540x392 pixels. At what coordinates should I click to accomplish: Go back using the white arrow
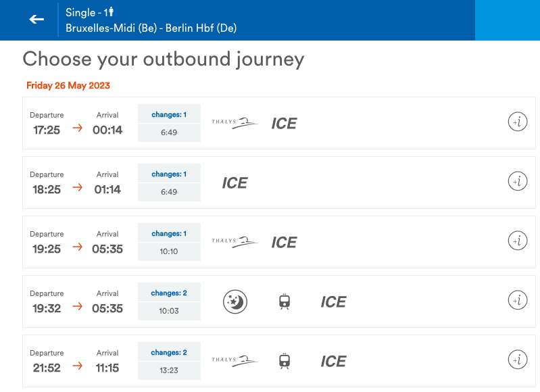(36, 20)
